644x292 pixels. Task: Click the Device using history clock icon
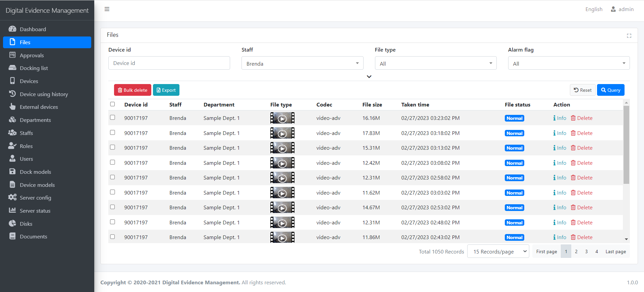tap(12, 94)
